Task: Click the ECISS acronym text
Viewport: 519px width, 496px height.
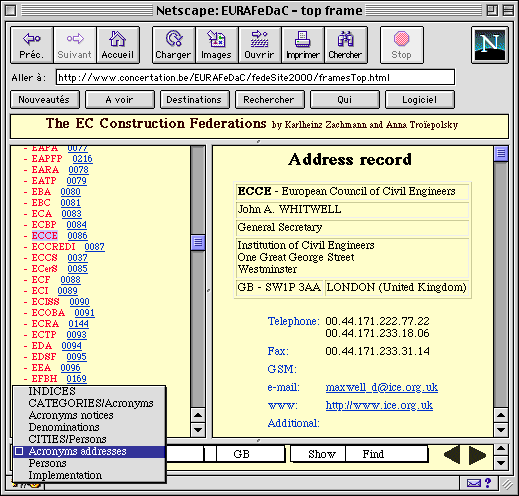Action: (x=45, y=302)
